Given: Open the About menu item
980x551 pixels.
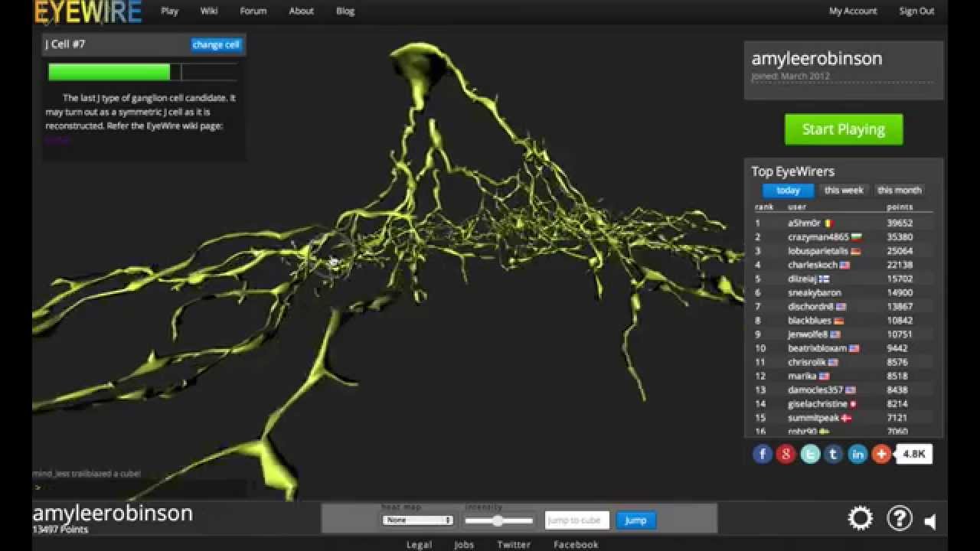Looking at the screenshot, I should click(x=302, y=11).
